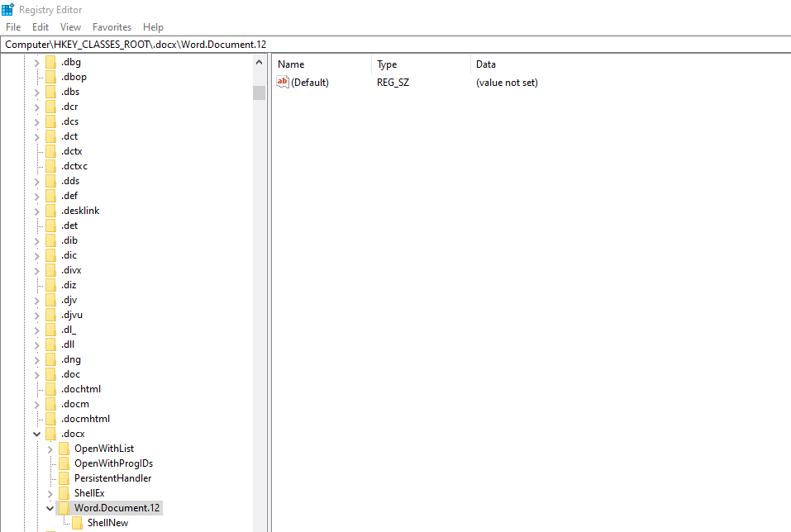The image size is (791, 532).
Task: Select the .divx folder icon
Action: [50, 270]
